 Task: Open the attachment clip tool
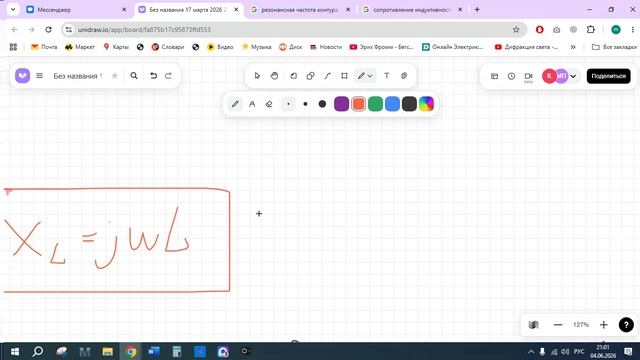pyautogui.click(x=404, y=76)
